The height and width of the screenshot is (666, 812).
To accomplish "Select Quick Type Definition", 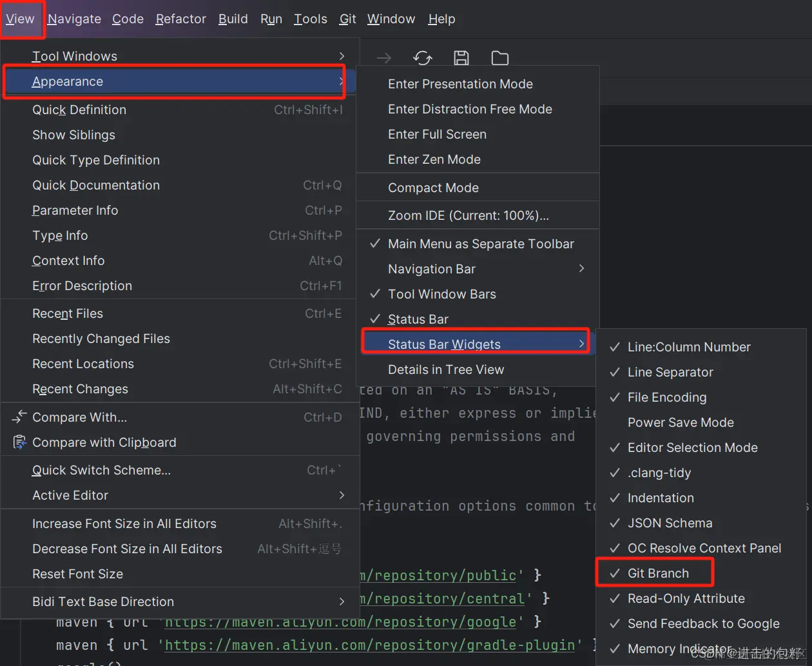I will (179, 160).
